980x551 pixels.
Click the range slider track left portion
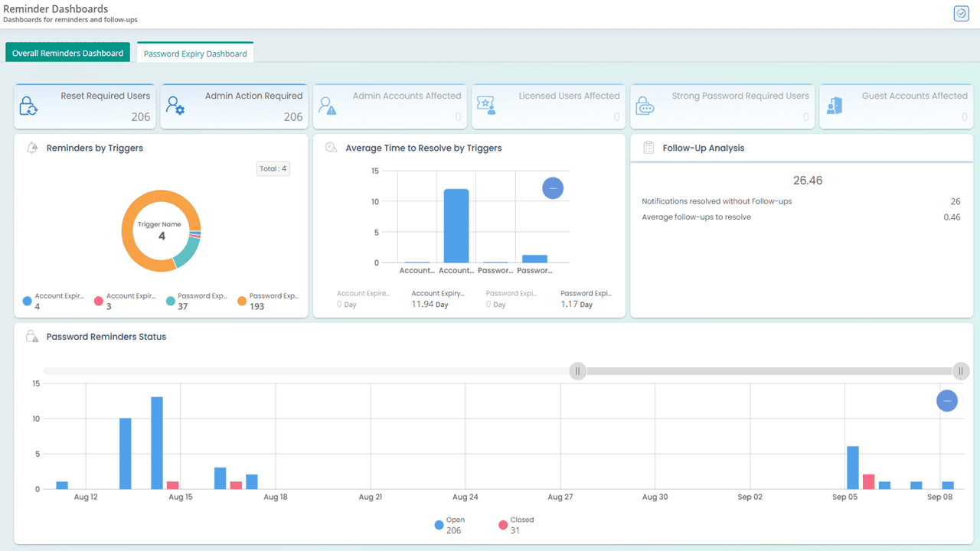[x=306, y=371]
